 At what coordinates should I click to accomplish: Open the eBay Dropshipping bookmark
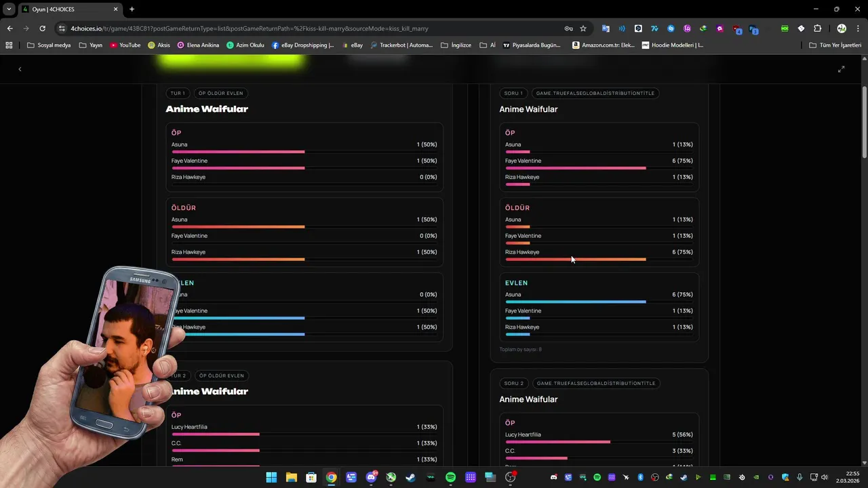tap(303, 45)
